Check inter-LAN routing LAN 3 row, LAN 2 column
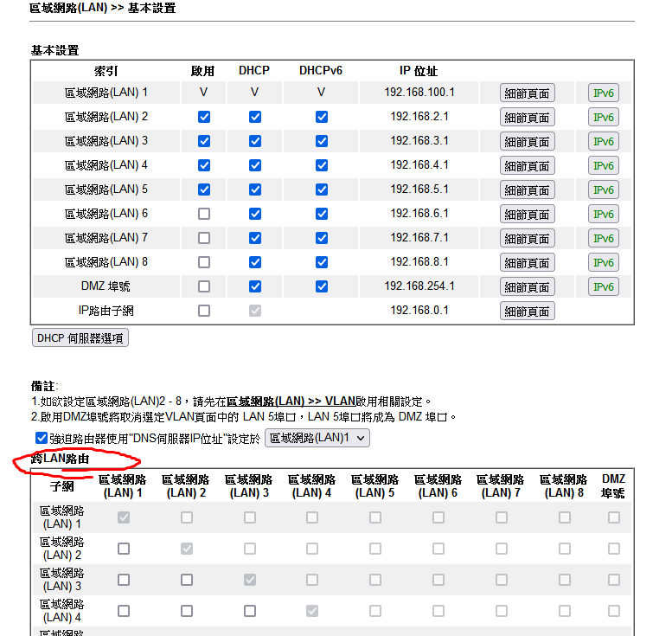The width and height of the screenshot is (672, 636). click(187, 580)
